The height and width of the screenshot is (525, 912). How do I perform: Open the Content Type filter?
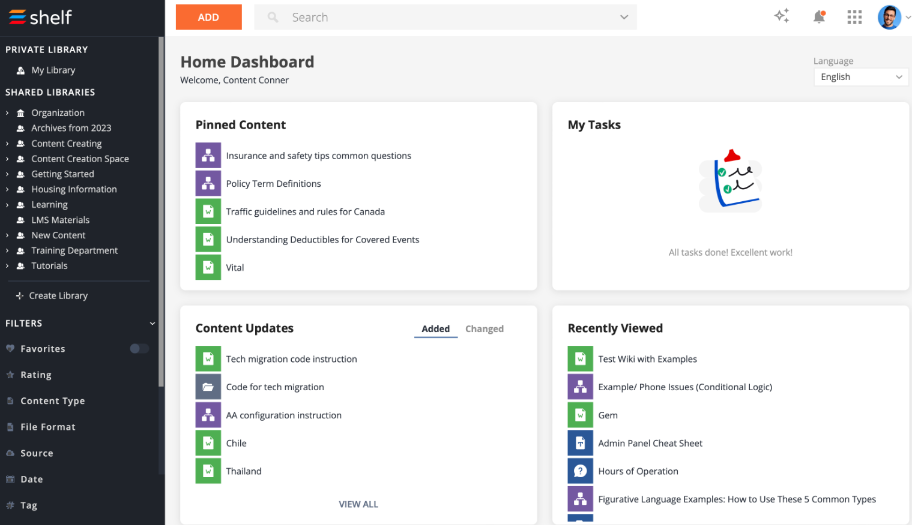pyautogui.click(x=52, y=401)
